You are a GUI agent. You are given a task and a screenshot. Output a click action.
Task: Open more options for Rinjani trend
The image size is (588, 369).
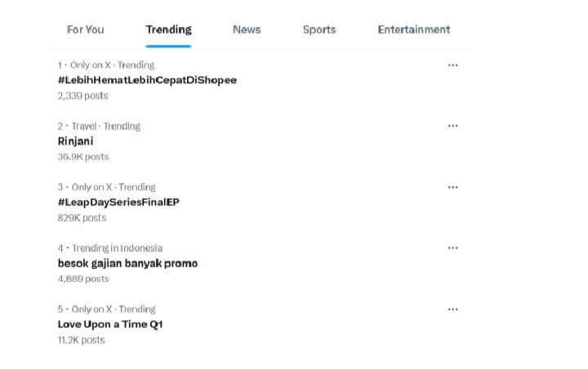coord(453,127)
